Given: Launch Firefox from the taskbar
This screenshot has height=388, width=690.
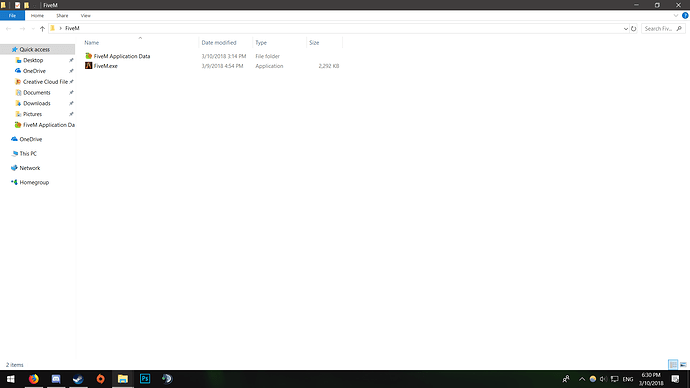Looking at the screenshot, I should [x=33, y=379].
